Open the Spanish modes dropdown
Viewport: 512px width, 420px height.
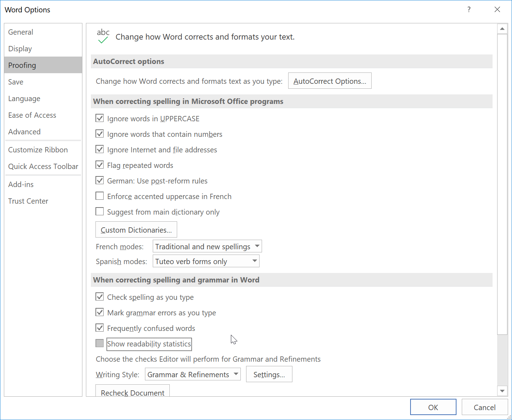(x=206, y=261)
